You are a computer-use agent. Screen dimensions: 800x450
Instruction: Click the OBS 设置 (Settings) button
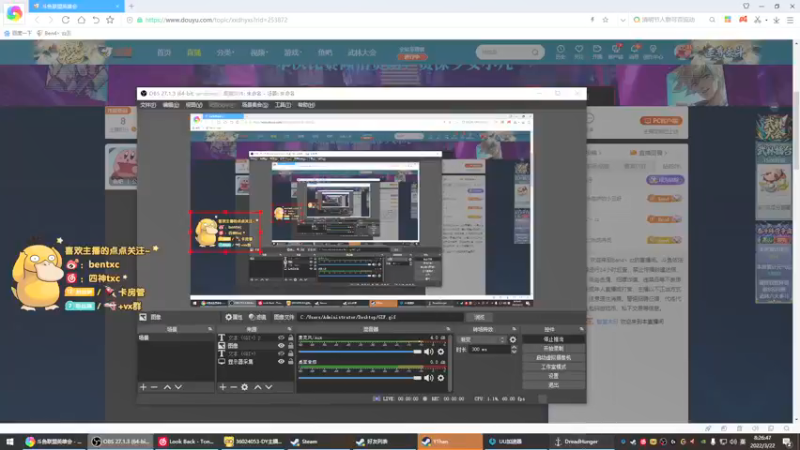(x=554, y=376)
